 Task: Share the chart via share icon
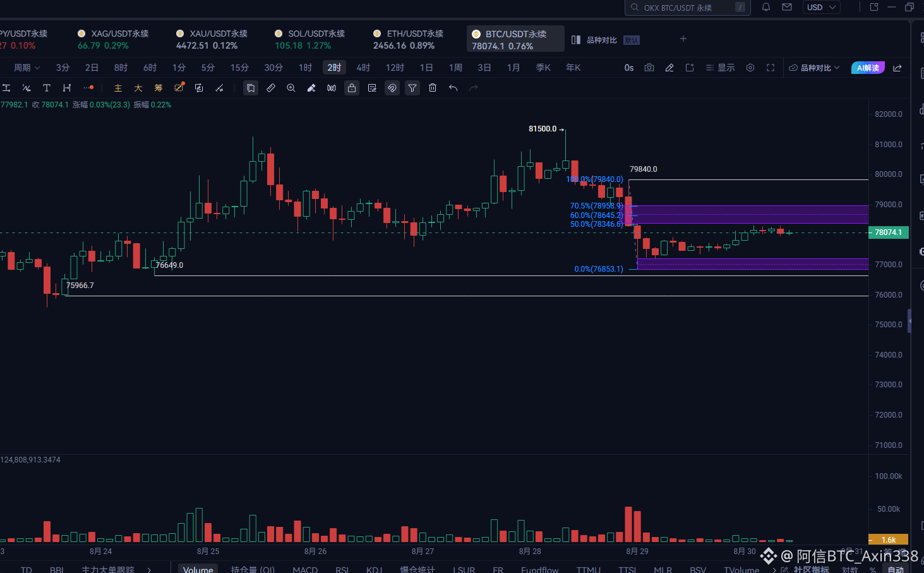click(x=897, y=68)
